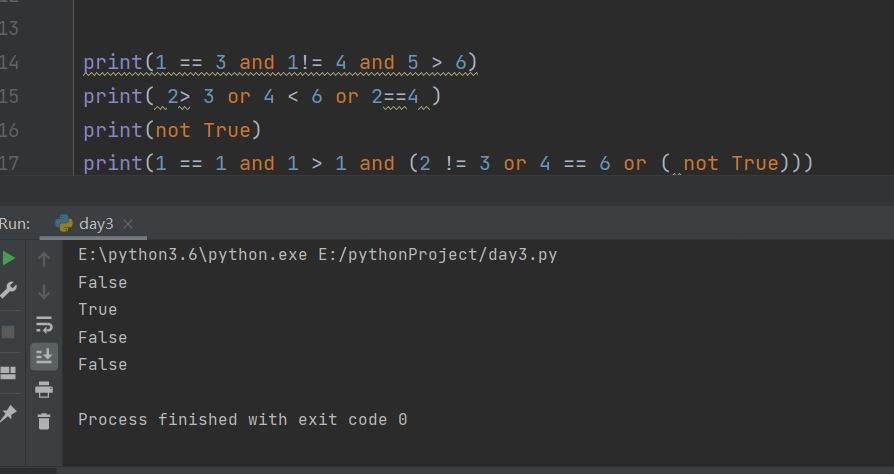
Task: Open run configuration wrench icon
Action: 8,290
